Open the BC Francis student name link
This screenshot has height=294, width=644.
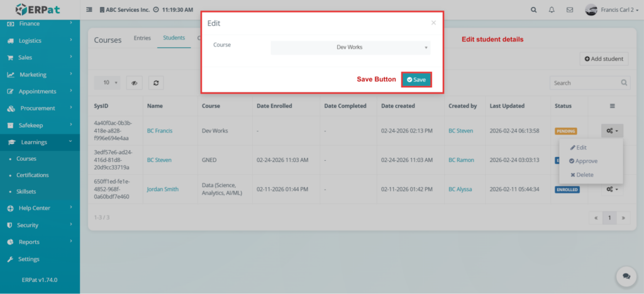160,131
